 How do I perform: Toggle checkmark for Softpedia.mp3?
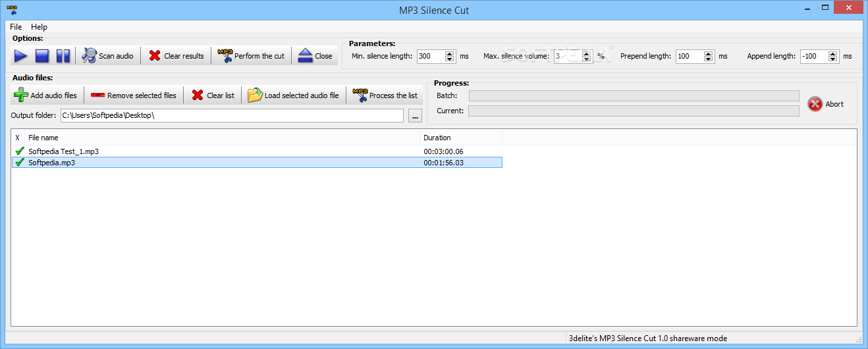(19, 163)
